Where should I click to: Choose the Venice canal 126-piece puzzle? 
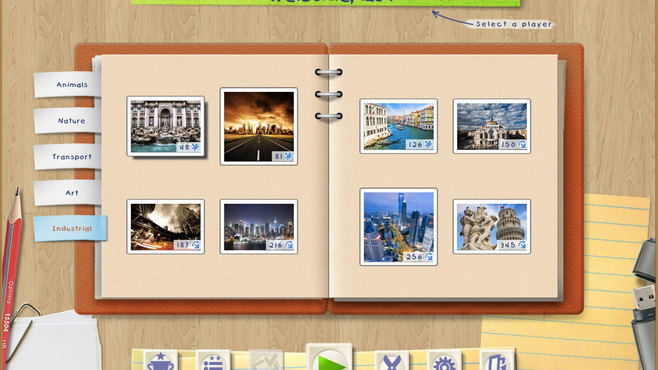(x=399, y=126)
